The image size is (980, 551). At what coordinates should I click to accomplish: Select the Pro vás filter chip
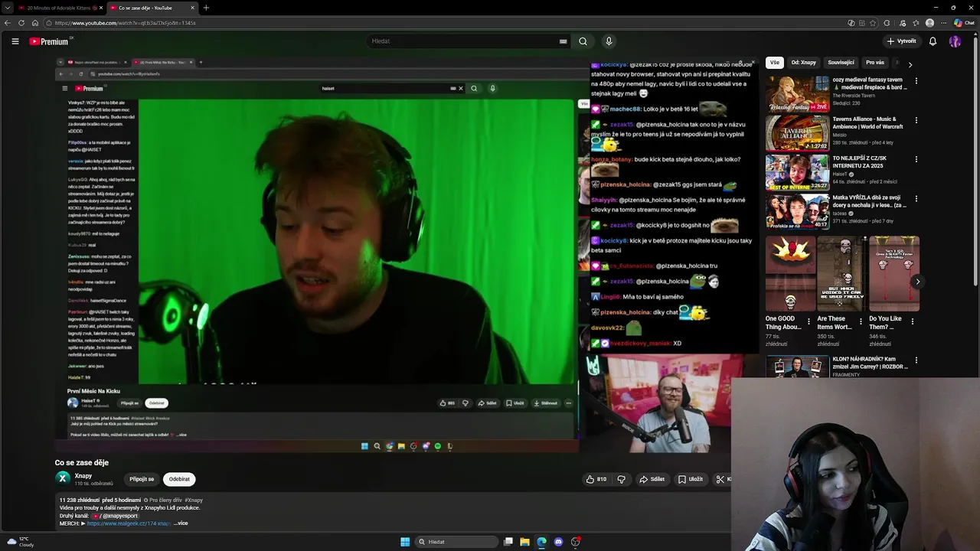click(x=874, y=63)
